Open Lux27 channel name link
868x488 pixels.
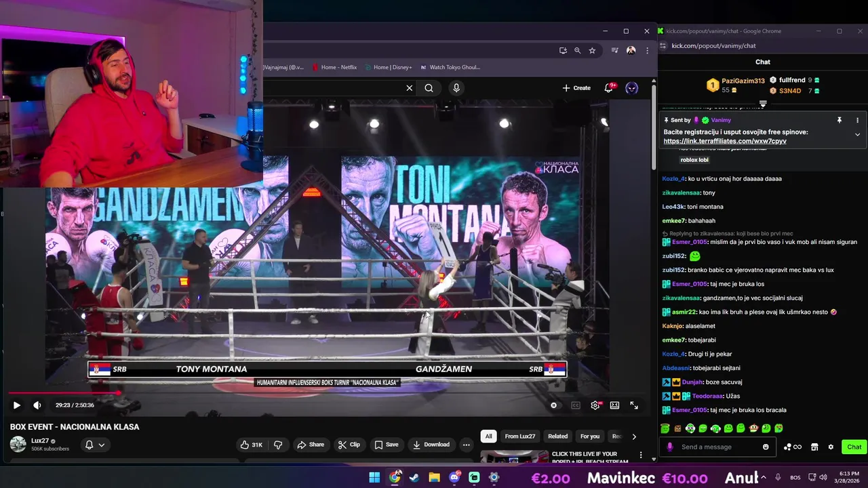point(40,441)
